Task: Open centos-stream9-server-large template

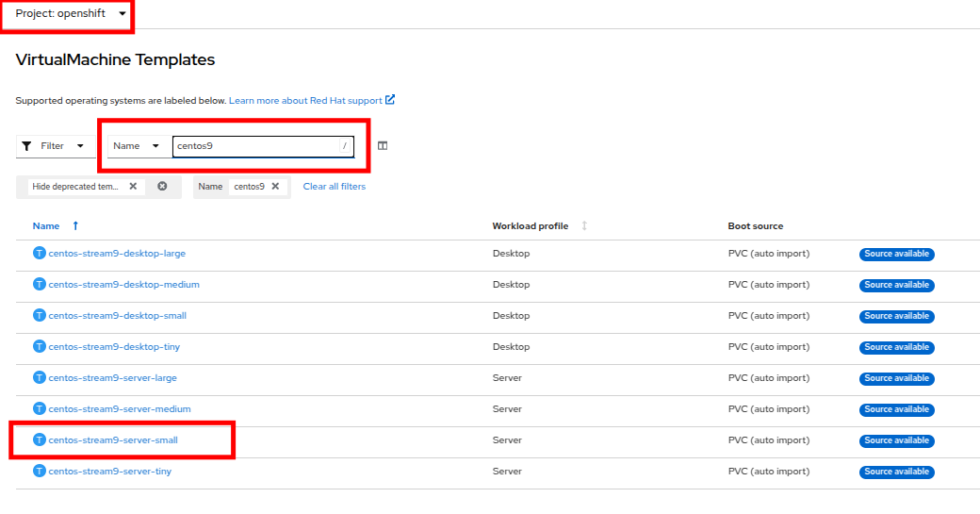Action: point(112,378)
